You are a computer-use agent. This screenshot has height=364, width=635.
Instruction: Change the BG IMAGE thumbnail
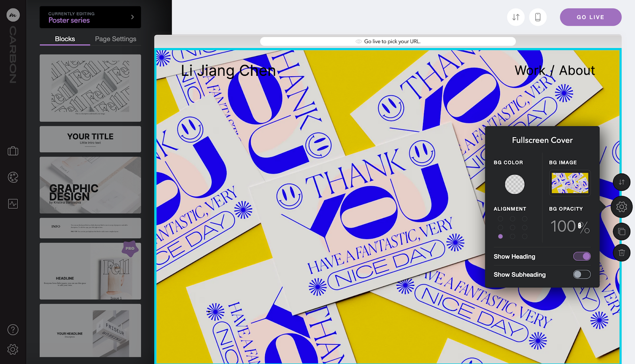[570, 183]
